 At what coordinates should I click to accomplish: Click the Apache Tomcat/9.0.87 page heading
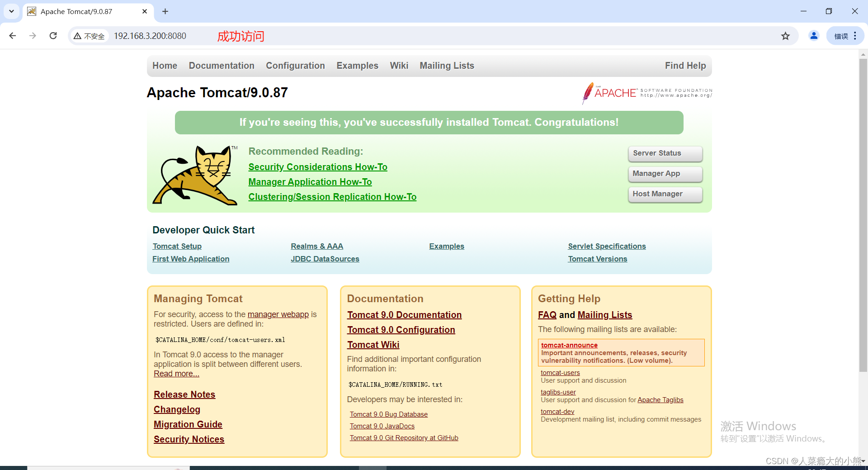coord(217,93)
